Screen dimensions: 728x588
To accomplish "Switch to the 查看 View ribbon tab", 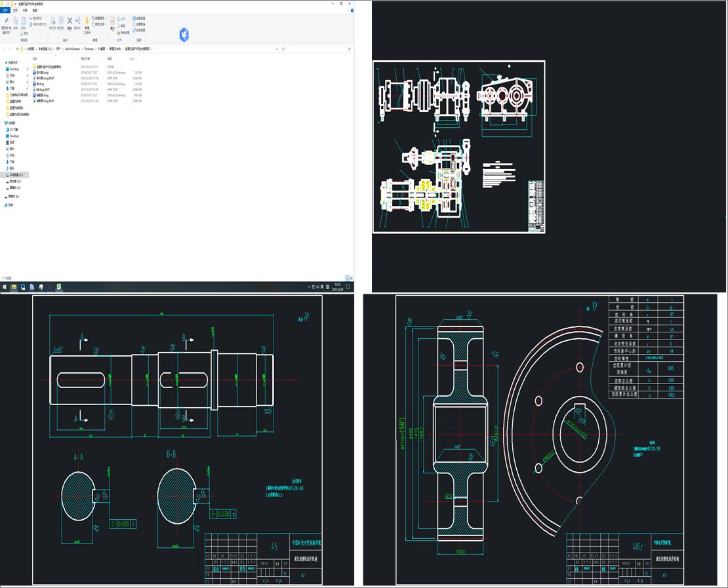I will pos(34,10).
